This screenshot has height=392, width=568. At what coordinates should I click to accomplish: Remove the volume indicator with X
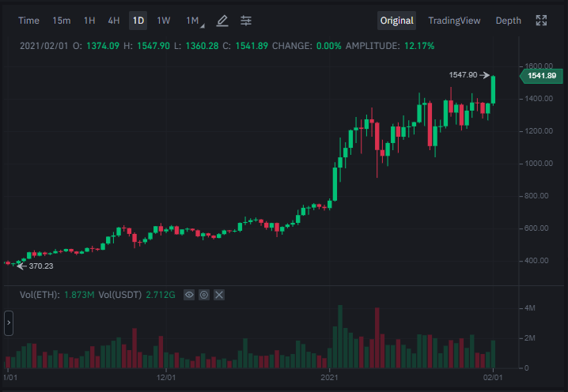tap(219, 295)
